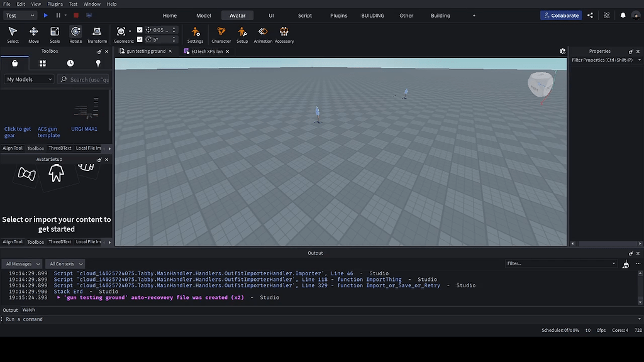
Task: Open the Character tool
Action: 221,35
